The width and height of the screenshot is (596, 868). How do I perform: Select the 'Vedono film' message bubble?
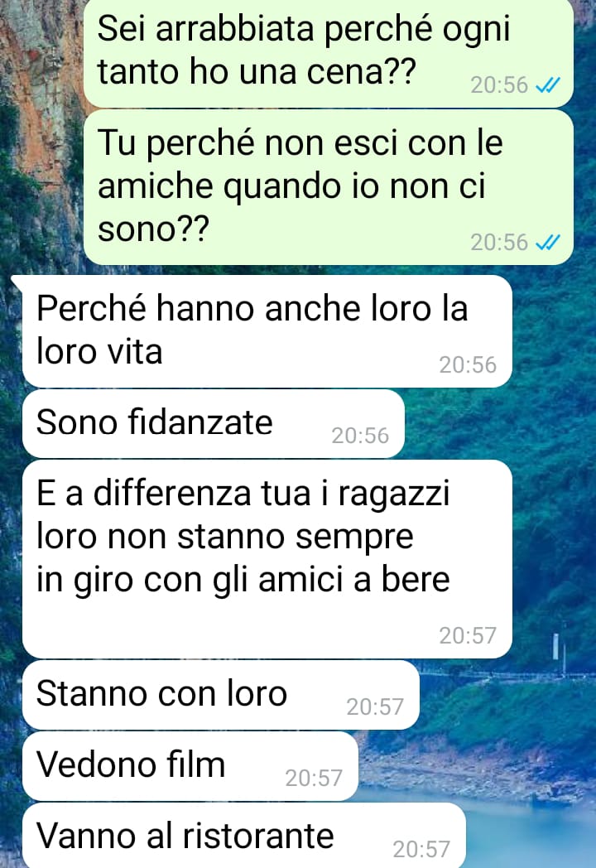[x=190, y=766]
